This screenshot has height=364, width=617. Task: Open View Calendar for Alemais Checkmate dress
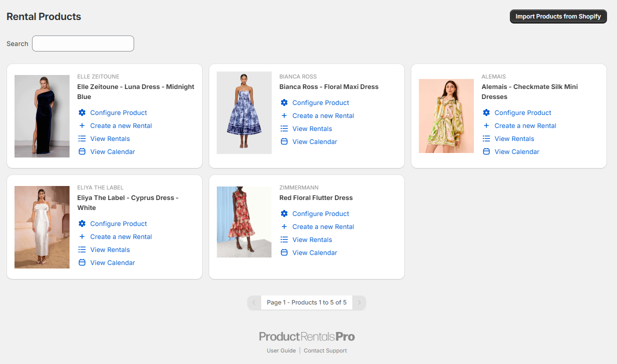tap(517, 152)
